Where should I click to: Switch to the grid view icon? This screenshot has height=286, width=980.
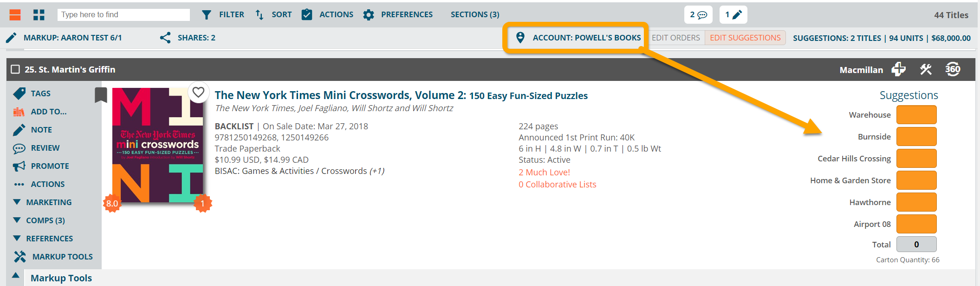[x=39, y=15]
